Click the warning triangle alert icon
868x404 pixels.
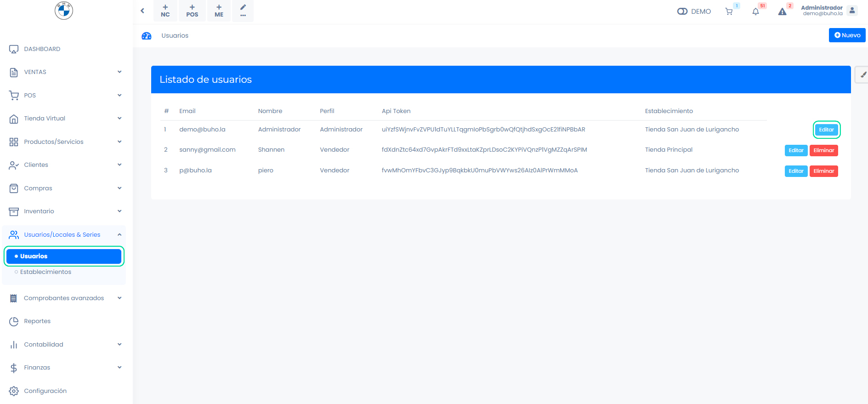click(782, 11)
